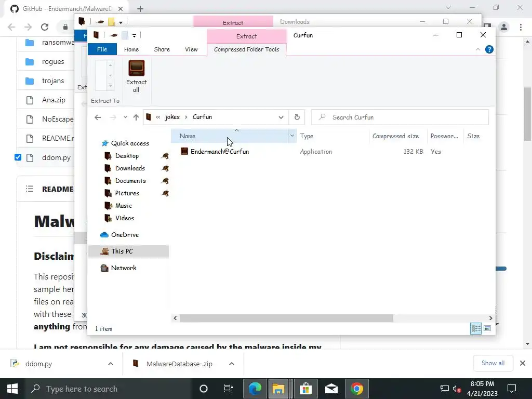Viewport: 532px width, 399px height.
Task: Select OneDrive in navigation pane
Action: [x=125, y=235]
